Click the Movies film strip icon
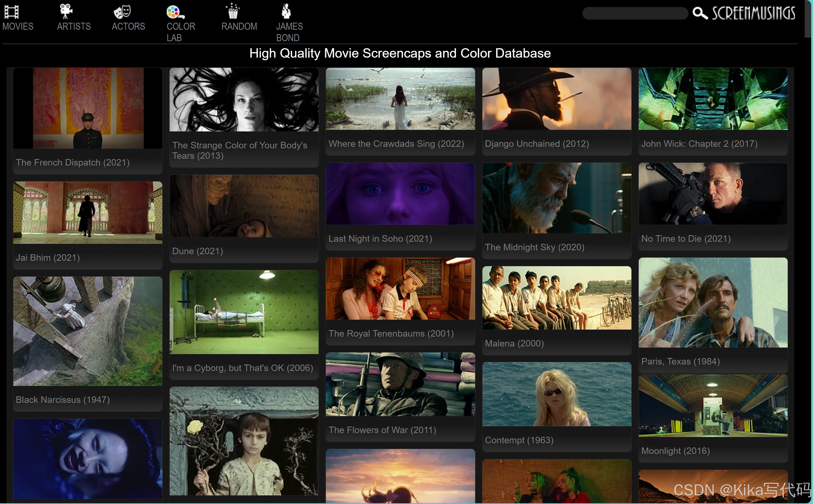Viewport: 813px width, 504px height. point(11,12)
